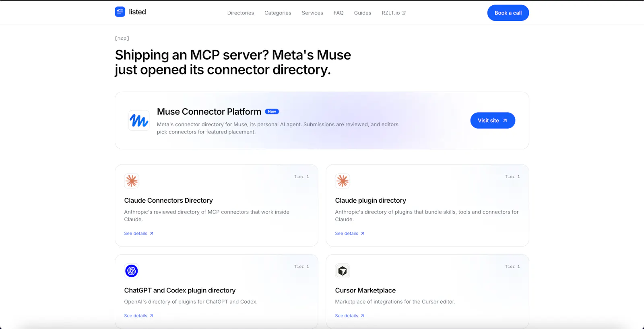This screenshot has width=644, height=329.
Task: Click the Cursor Marketplace cube icon
Action: pos(343,271)
